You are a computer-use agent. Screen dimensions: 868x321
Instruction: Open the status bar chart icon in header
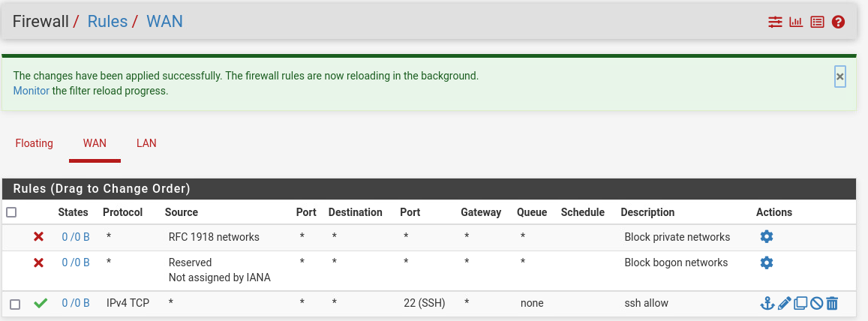tap(796, 22)
